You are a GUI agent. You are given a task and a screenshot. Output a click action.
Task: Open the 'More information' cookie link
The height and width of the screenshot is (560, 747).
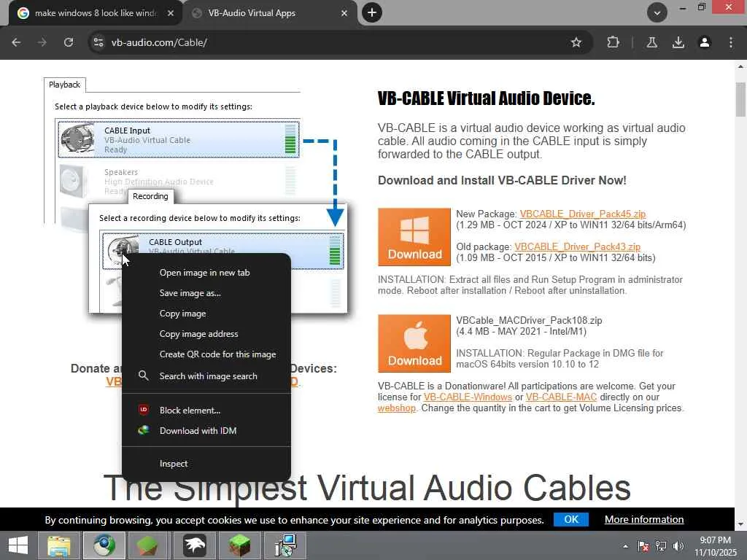644,519
